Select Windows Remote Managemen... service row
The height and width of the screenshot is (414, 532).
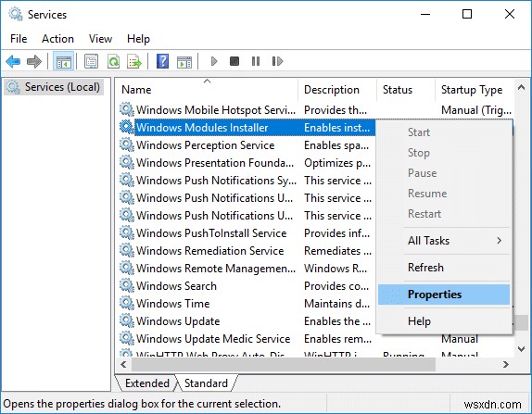coord(216,269)
